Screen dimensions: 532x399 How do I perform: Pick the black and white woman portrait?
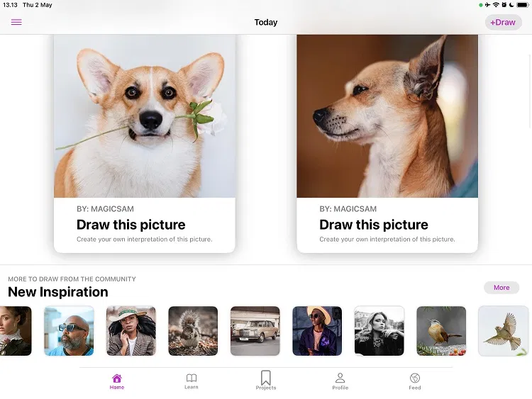379,331
